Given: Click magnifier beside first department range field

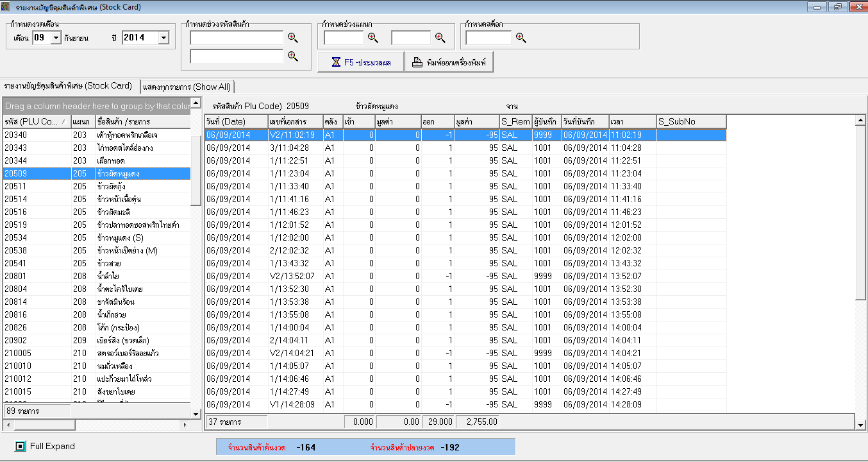Looking at the screenshot, I should (372, 37).
